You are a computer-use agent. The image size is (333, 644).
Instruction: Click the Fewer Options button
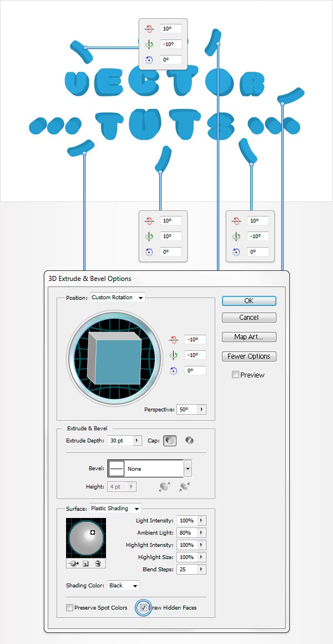point(249,356)
